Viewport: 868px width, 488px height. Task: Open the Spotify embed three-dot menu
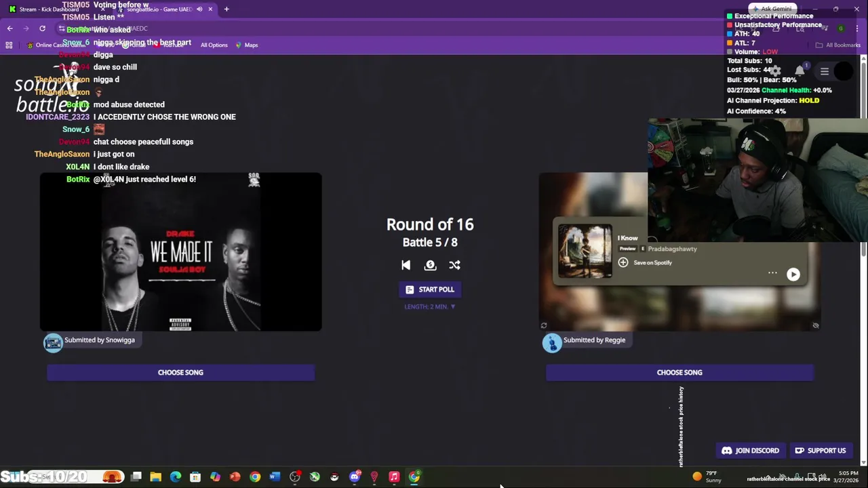point(772,273)
